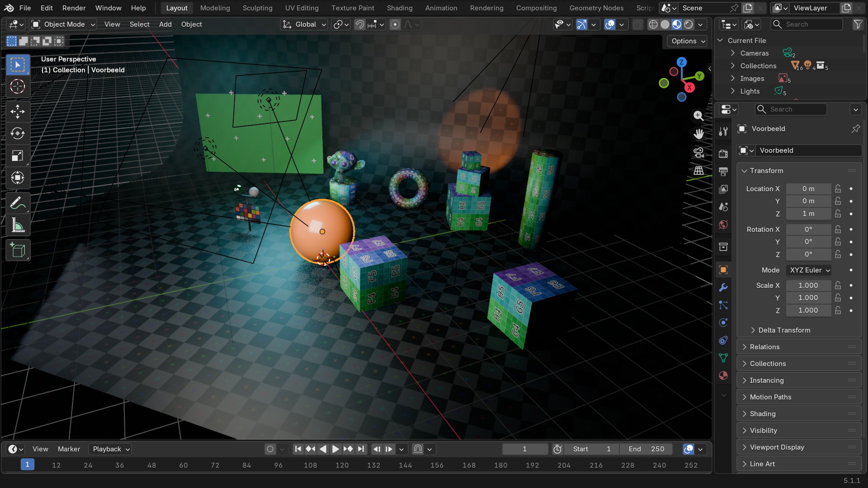The image size is (868, 488).
Task: Open the viewport Options dropdown
Action: click(x=687, y=41)
